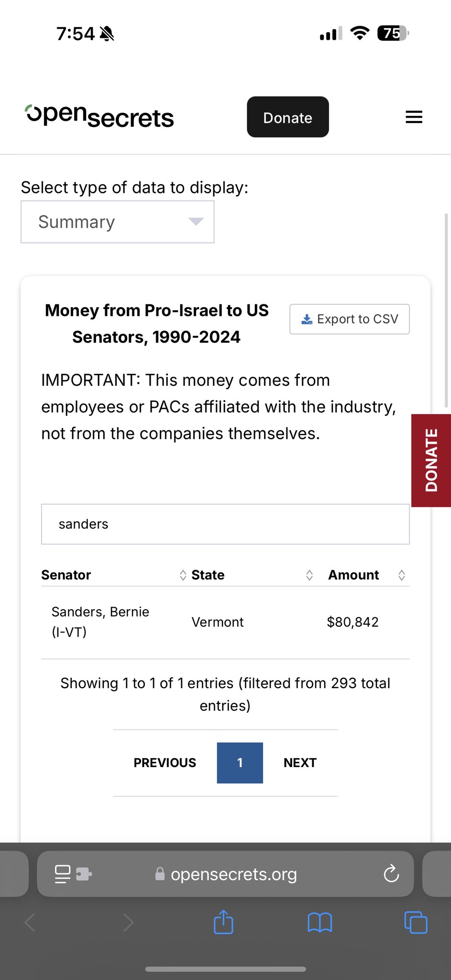Open the hamburger navigation menu
The image size is (451, 980).
[x=414, y=117]
